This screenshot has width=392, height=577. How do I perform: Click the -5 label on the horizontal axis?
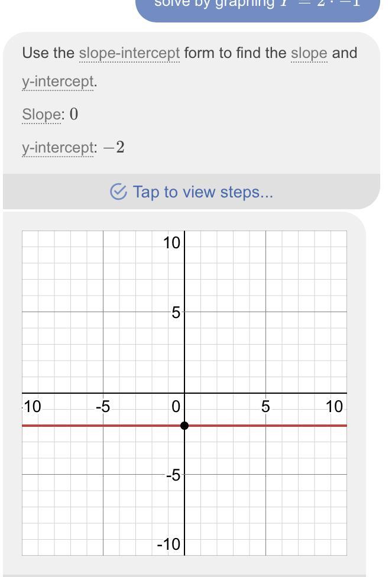click(103, 407)
